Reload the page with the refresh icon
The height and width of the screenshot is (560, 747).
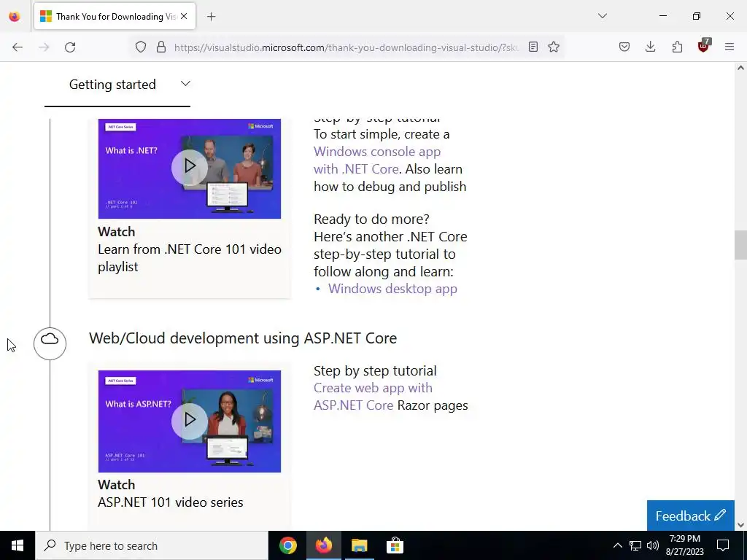click(x=70, y=47)
